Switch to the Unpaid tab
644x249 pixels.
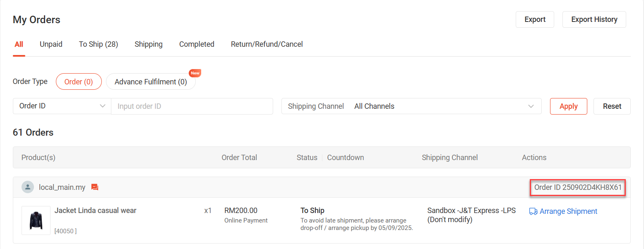click(51, 44)
